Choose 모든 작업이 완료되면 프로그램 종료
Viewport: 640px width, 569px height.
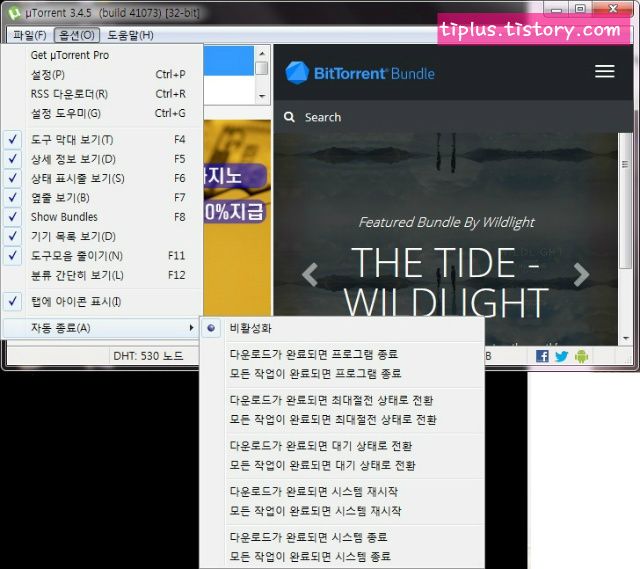(x=342, y=373)
